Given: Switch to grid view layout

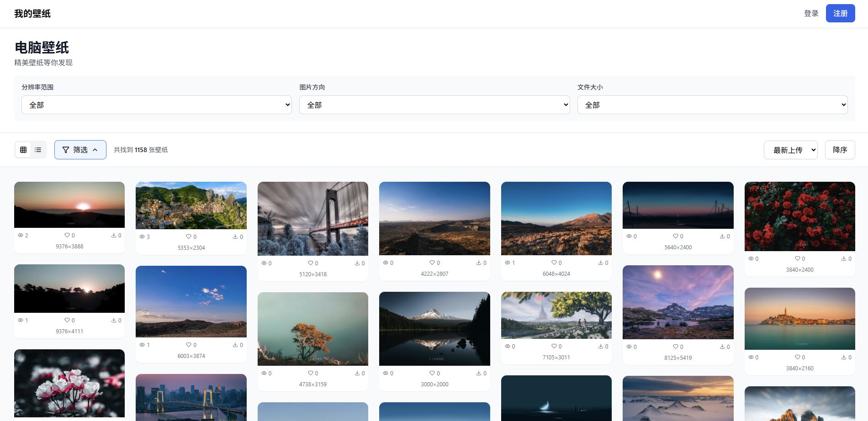Looking at the screenshot, I should [23, 150].
